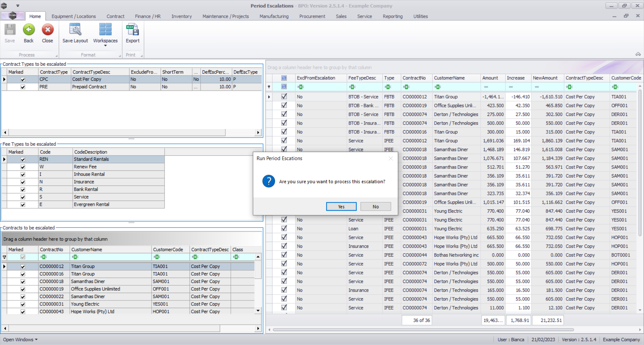
Task: Confirm the escalation with Yes
Action: tap(341, 207)
